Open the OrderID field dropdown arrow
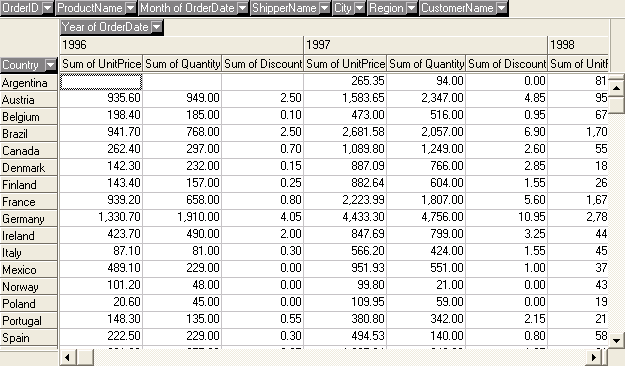 [x=47, y=8]
